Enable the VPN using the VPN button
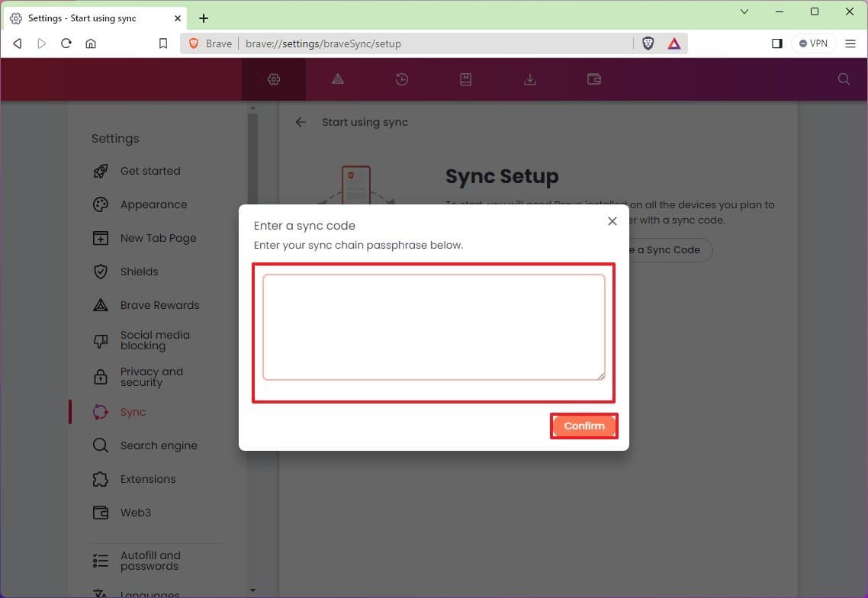The image size is (868, 598). pos(813,43)
